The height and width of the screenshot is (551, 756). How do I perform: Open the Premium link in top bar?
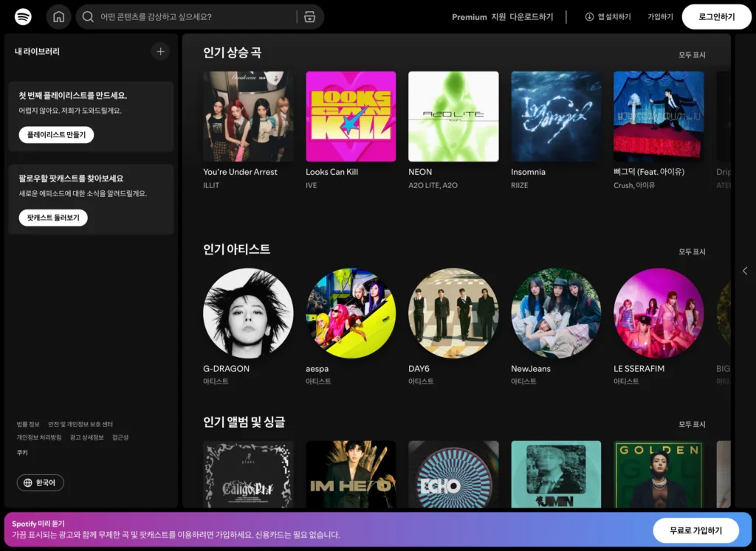click(x=469, y=17)
